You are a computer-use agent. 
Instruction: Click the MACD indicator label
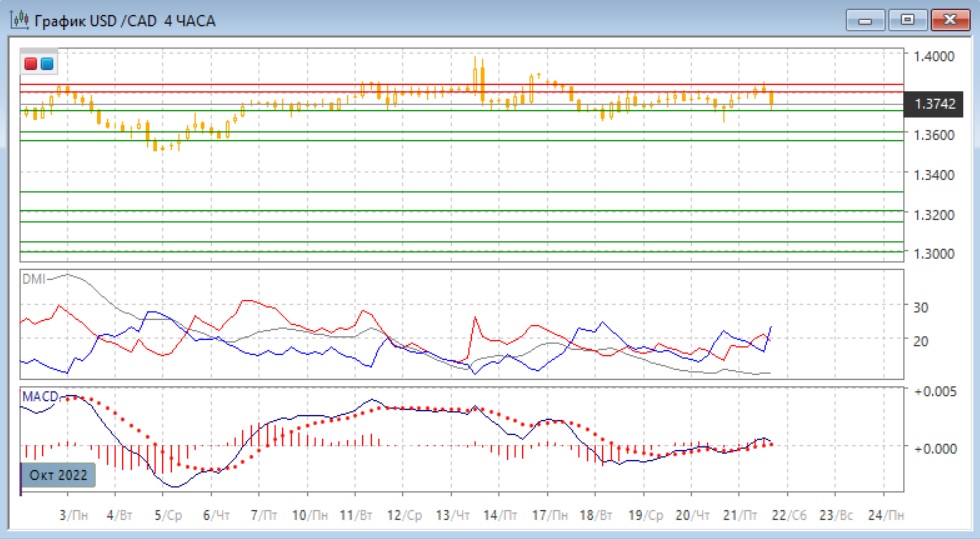pyautogui.click(x=40, y=397)
